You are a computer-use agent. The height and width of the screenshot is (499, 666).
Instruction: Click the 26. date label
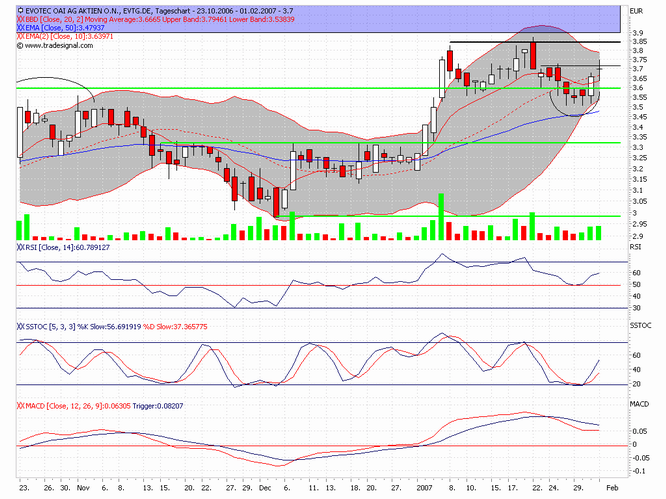[x=49, y=488]
